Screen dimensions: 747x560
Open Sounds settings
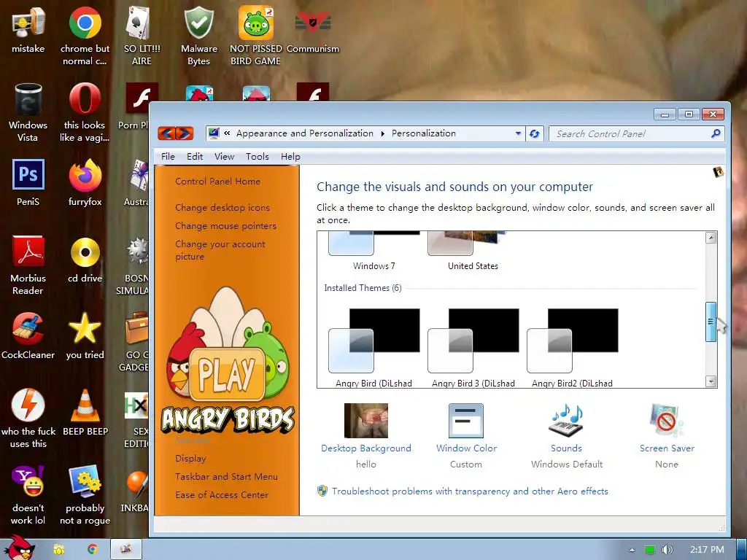(x=566, y=436)
